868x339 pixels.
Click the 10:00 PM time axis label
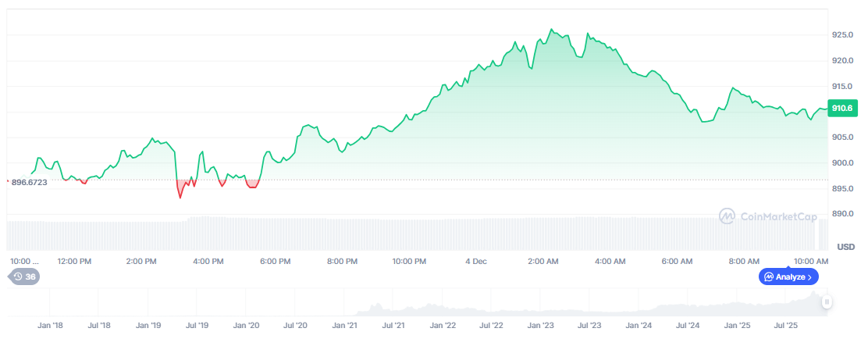click(411, 261)
